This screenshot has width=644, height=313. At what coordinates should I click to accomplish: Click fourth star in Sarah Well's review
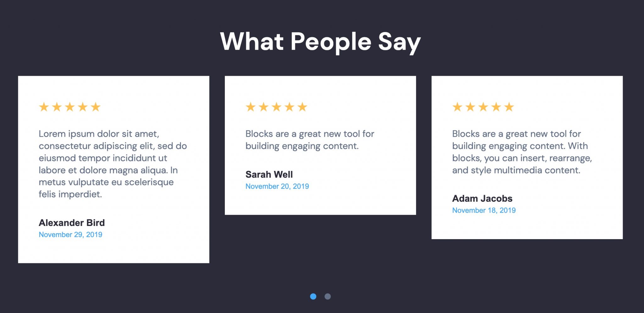click(x=289, y=107)
